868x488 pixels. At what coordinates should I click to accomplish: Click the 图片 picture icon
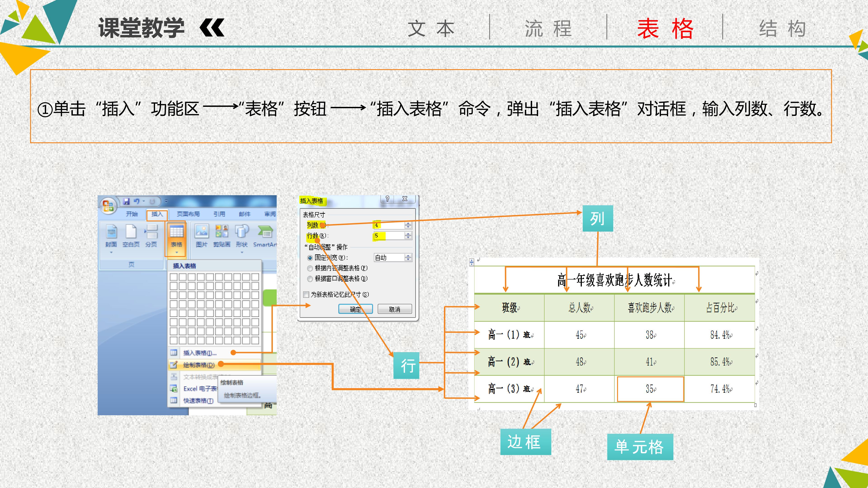pos(201,231)
